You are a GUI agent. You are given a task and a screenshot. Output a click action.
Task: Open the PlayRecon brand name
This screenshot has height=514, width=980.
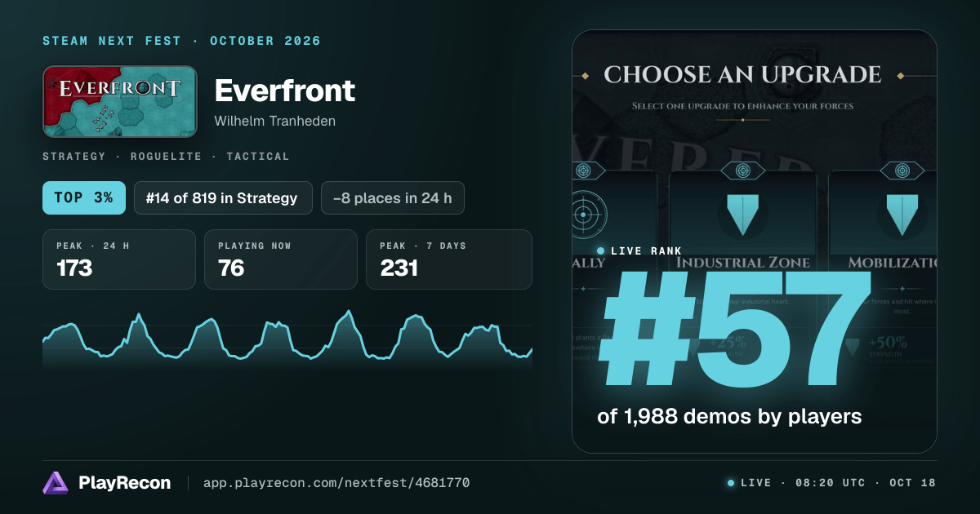tap(125, 483)
